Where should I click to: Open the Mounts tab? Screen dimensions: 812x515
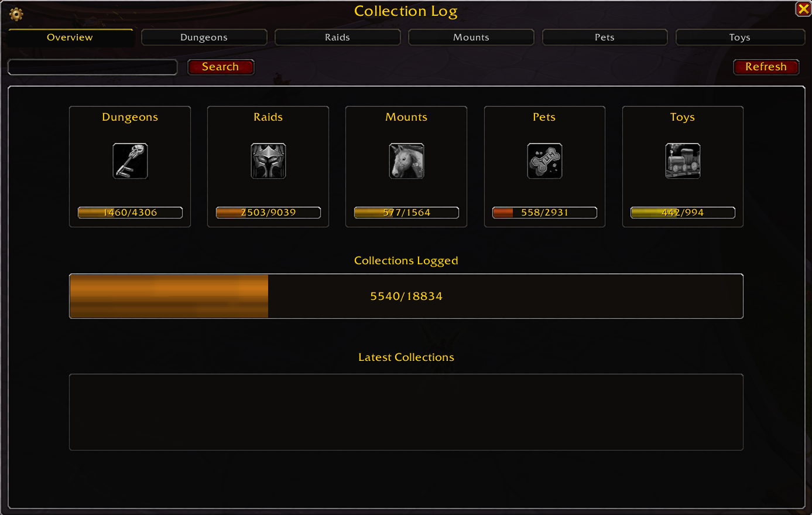click(471, 37)
